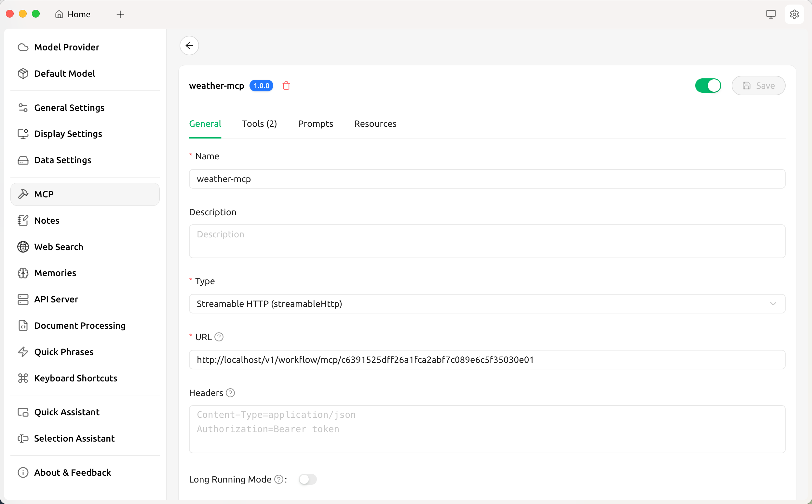This screenshot has height=504, width=812.
Task: Click the back arrow button
Action: 189,45
